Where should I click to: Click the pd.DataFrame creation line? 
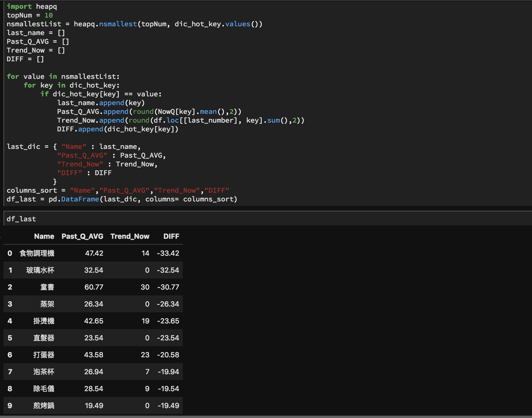click(122, 199)
